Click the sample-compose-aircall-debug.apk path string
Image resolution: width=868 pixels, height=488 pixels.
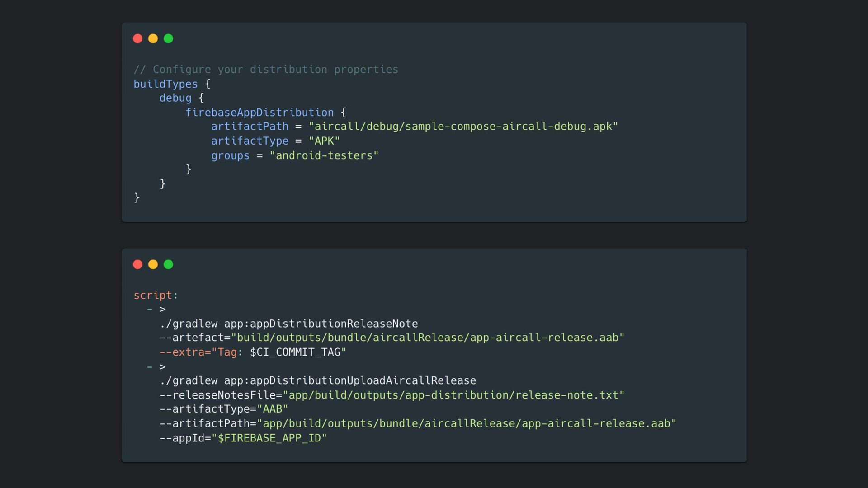pos(463,127)
